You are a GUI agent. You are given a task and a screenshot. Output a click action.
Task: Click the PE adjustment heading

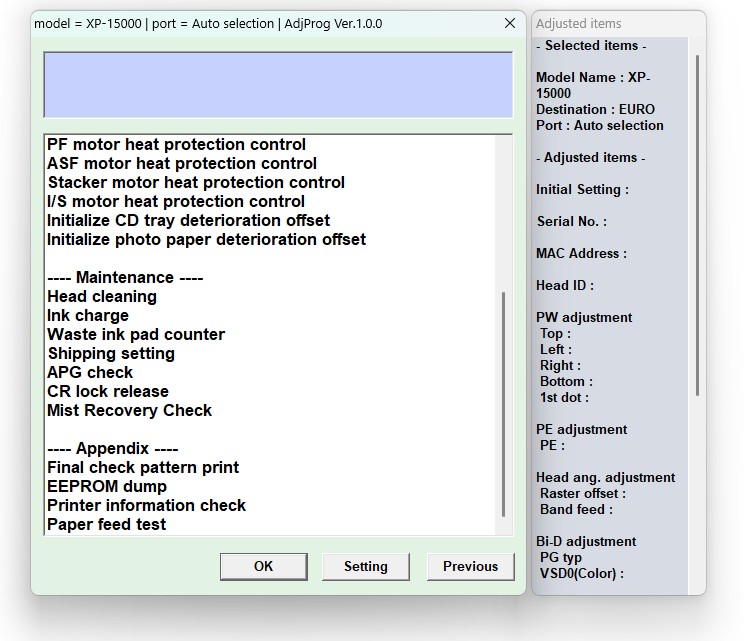pyautogui.click(x=581, y=429)
